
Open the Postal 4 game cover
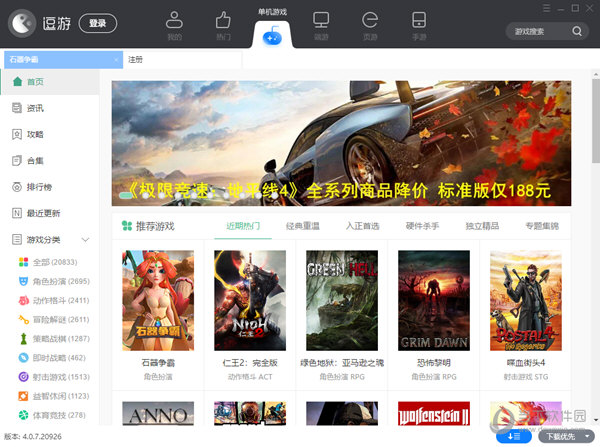526,300
